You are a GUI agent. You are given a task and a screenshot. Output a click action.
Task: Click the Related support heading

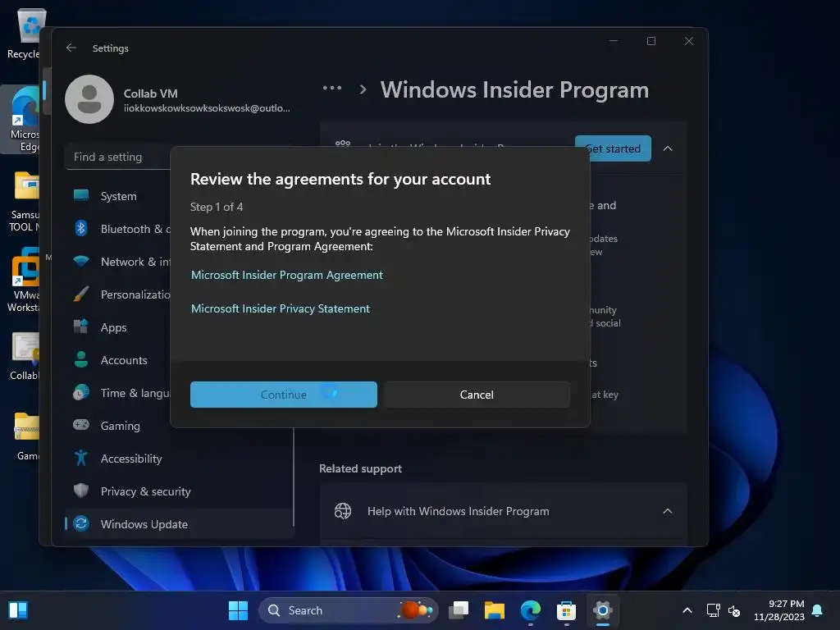click(x=361, y=468)
